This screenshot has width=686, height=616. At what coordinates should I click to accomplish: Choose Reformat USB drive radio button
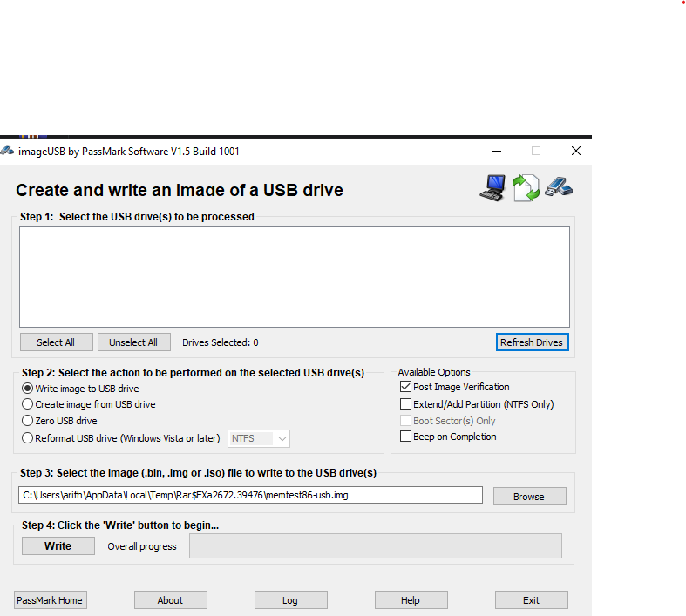28,438
